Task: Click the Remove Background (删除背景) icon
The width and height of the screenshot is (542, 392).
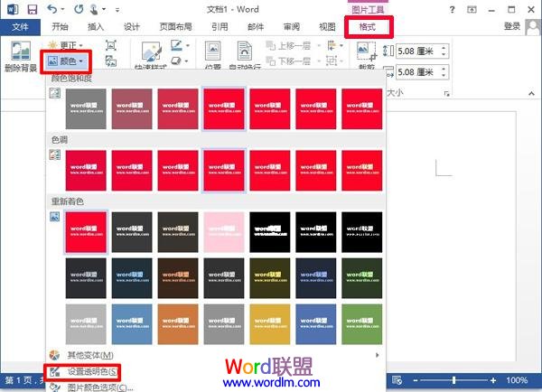Action: pyautogui.click(x=21, y=51)
